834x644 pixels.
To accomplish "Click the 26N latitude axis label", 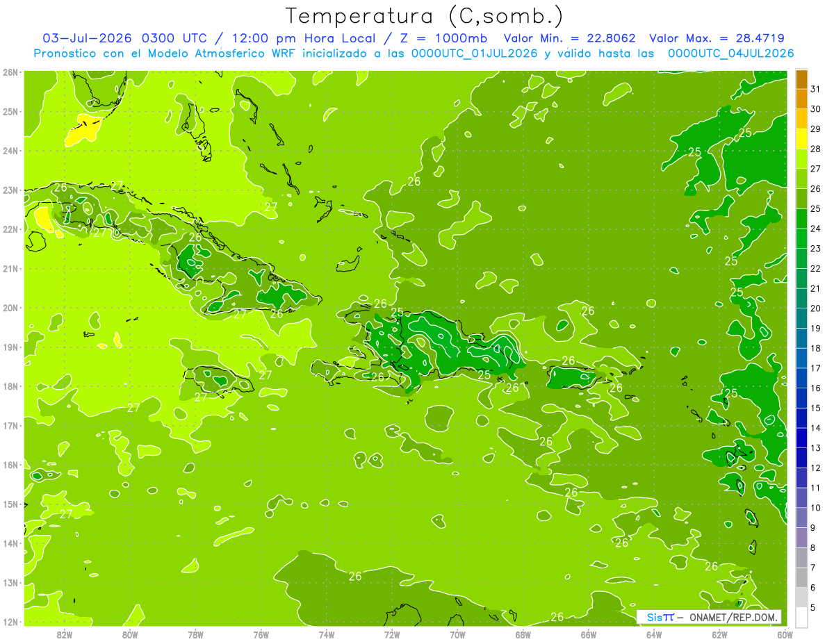I will 10,72.
